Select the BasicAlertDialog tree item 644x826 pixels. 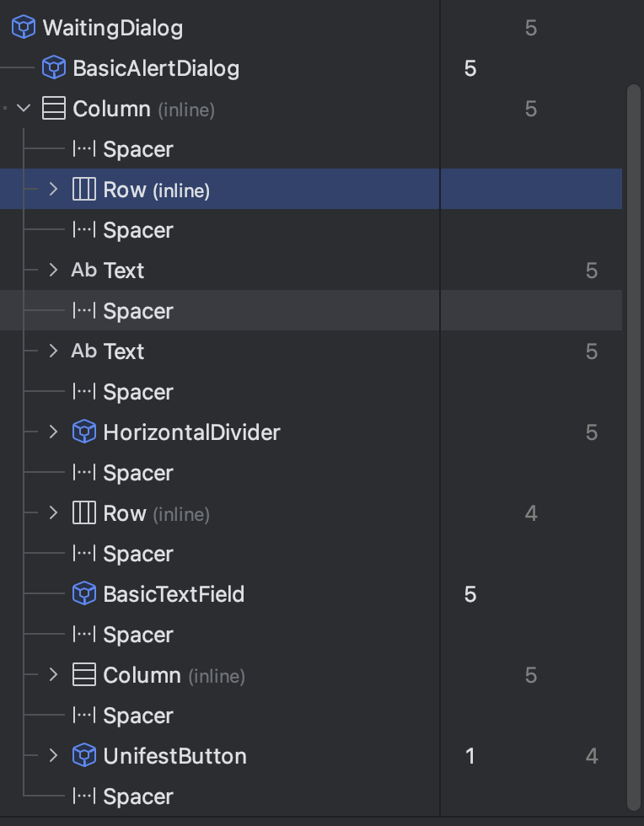[x=156, y=68]
